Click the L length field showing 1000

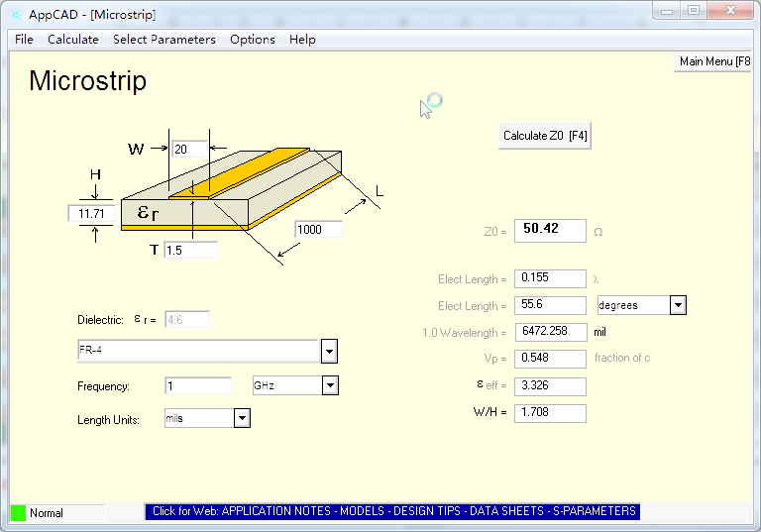pyautogui.click(x=319, y=229)
